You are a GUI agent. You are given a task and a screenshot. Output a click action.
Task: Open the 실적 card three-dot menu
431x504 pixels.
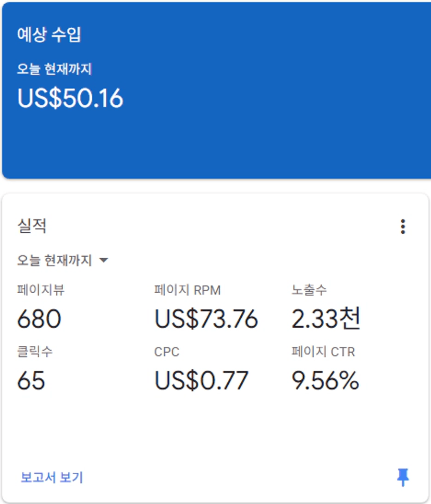coord(402,226)
